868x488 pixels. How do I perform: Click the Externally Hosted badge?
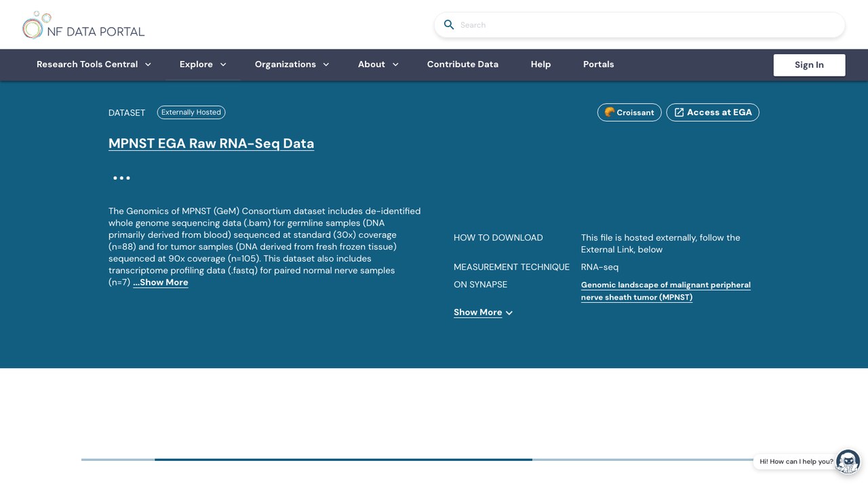tap(191, 113)
